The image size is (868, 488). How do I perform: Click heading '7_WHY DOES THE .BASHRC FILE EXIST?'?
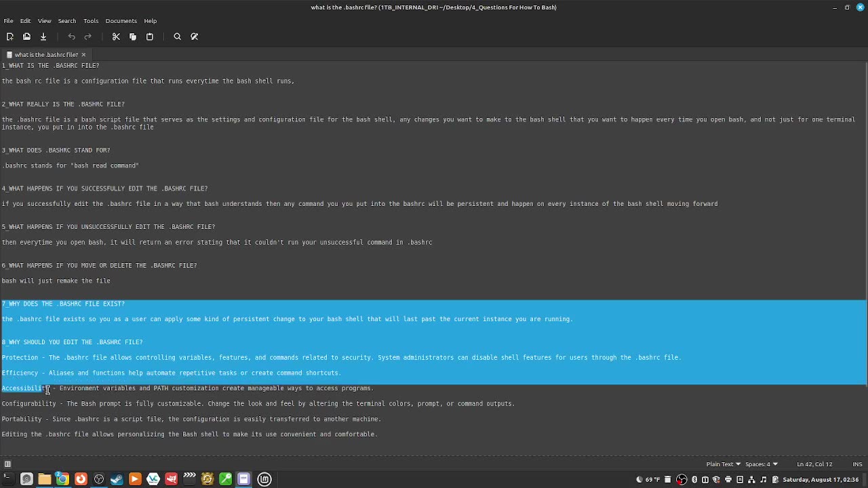(63, 304)
